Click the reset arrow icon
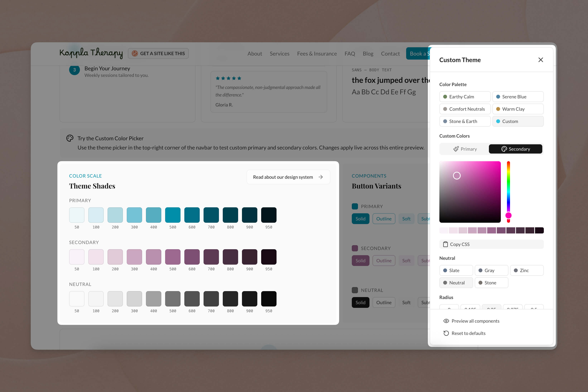This screenshot has height=392, width=588. point(446,333)
